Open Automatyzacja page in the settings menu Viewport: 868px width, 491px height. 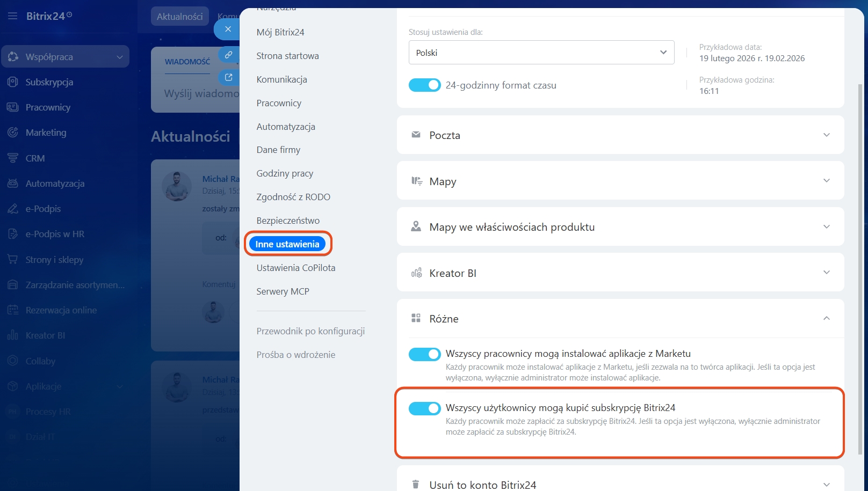[x=286, y=127]
